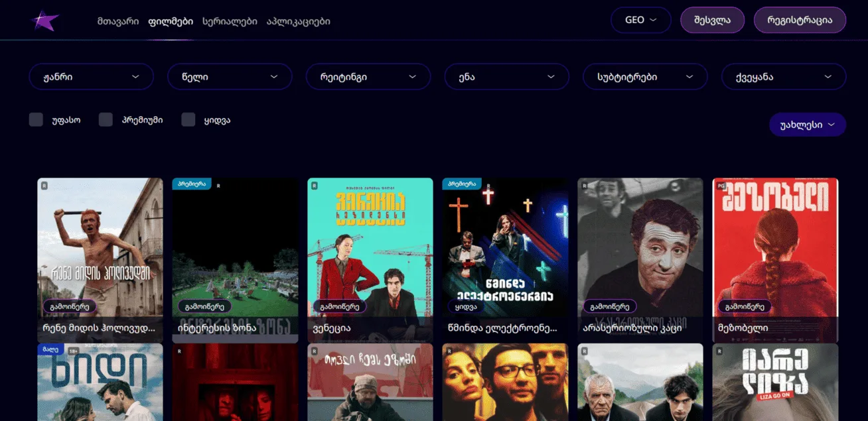Screen dimensions: 868x421
Task: Click the title text მეზობელი
Action: coord(743,328)
